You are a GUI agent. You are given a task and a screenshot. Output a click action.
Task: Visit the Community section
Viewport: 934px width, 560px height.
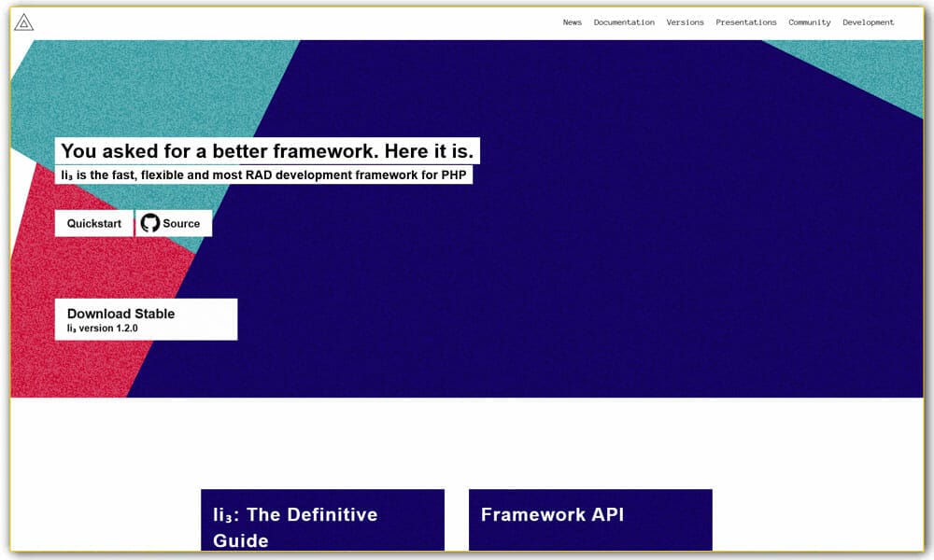(809, 22)
